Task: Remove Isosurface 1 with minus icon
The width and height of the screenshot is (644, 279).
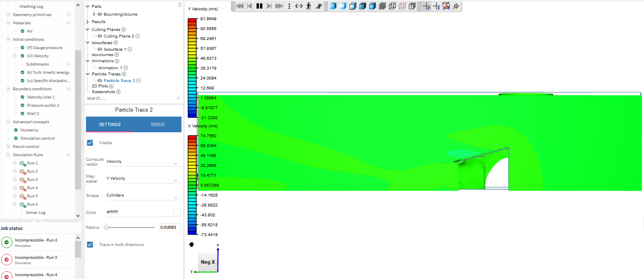Action: pyautogui.click(x=130, y=49)
